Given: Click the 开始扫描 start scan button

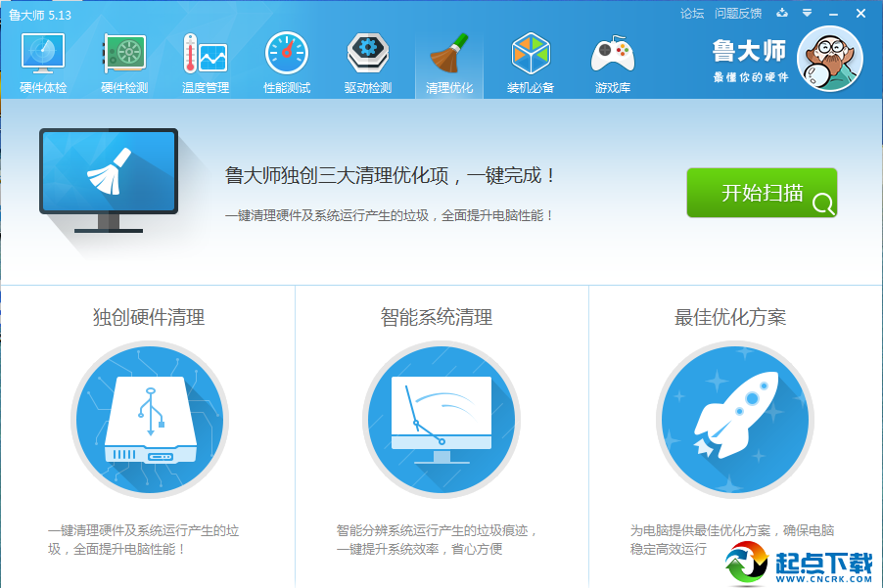Looking at the screenshot, I should (762, 193).
